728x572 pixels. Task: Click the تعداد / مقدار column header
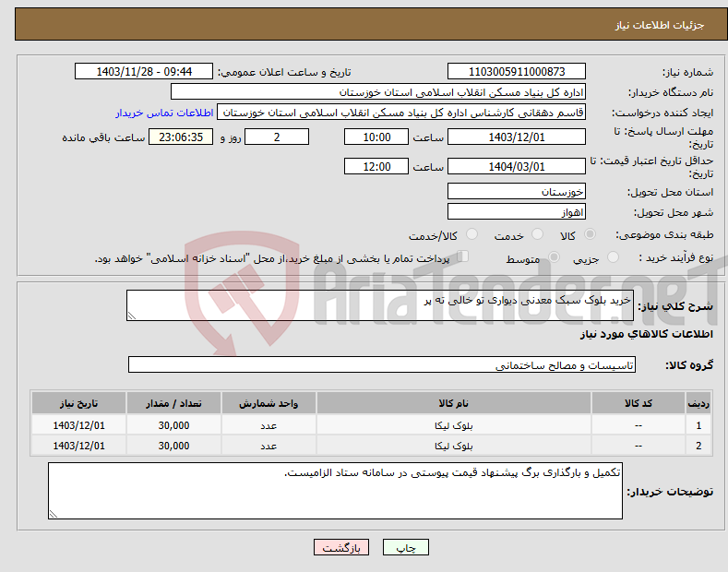click(x=173, y=403)
